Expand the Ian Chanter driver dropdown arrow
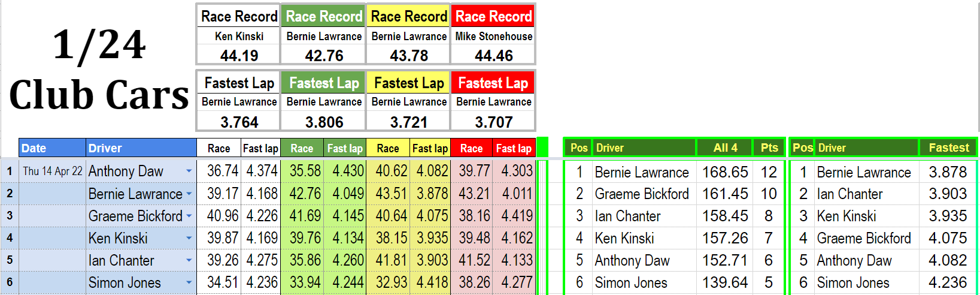The width and height of the screenshot is (980, 295). [189, 260]
